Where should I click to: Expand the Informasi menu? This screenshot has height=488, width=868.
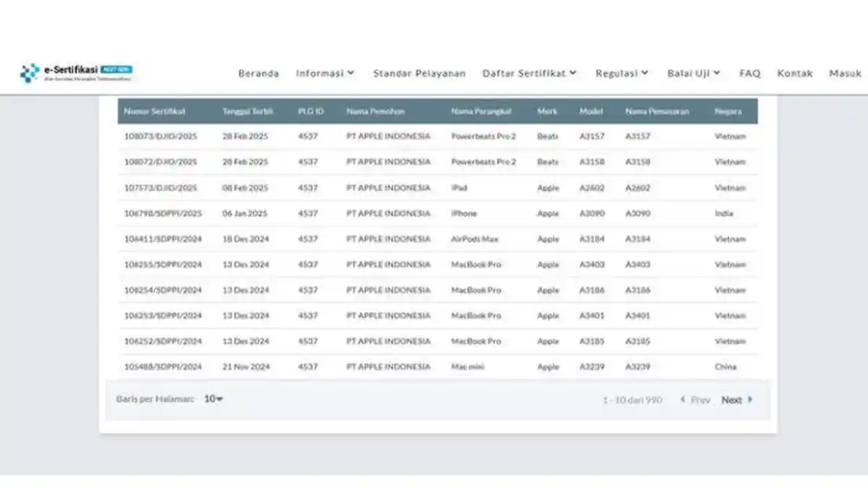click(325, 73)
